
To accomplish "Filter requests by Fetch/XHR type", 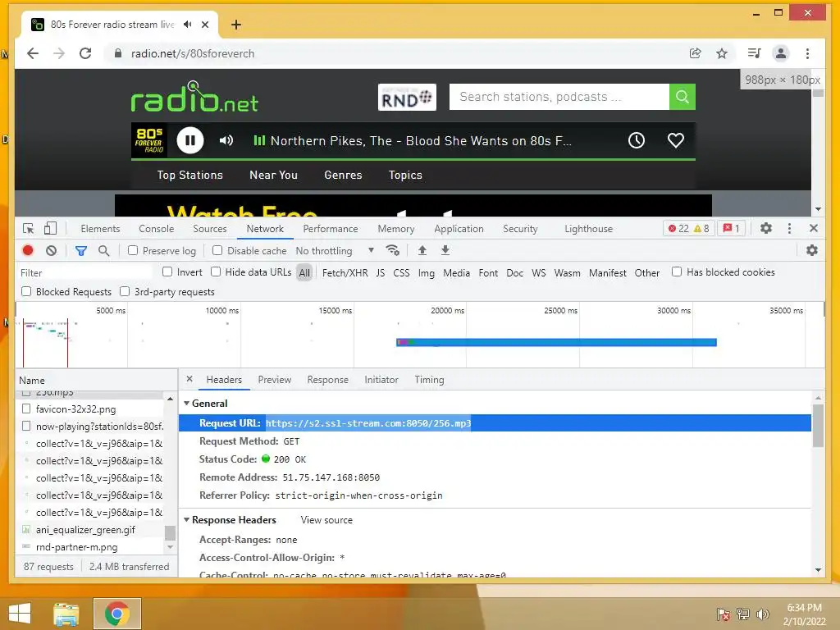I will [345, 272].
